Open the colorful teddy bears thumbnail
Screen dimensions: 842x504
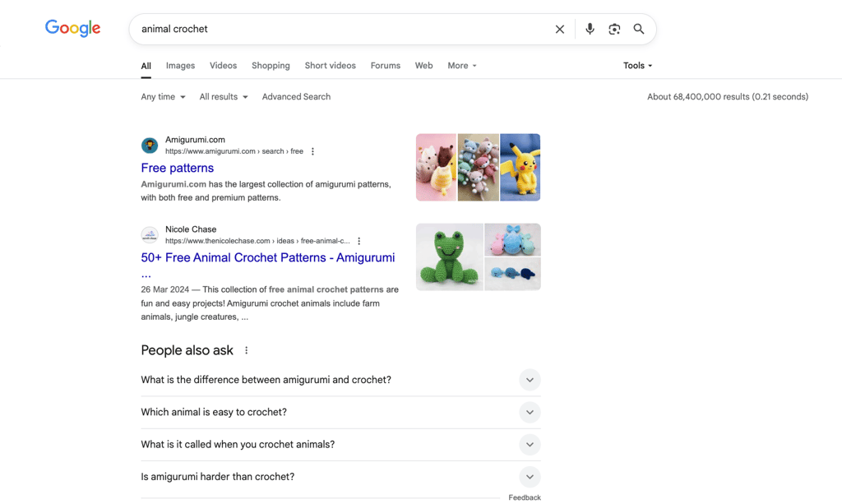click(x=479, y=168)
